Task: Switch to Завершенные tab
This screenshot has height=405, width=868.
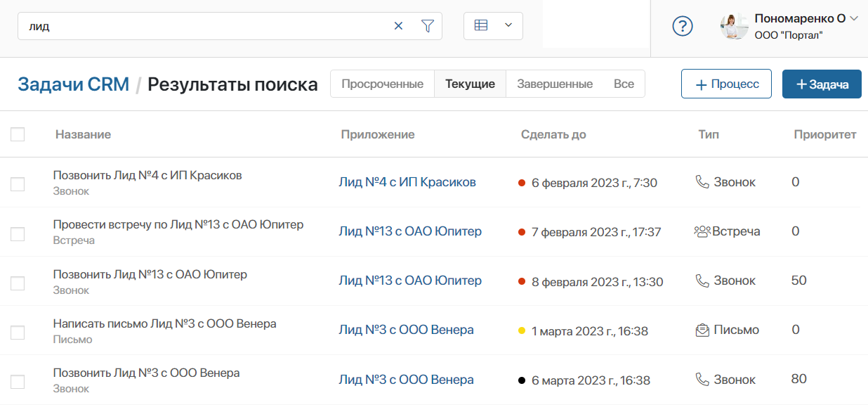Action: [555, 84]
